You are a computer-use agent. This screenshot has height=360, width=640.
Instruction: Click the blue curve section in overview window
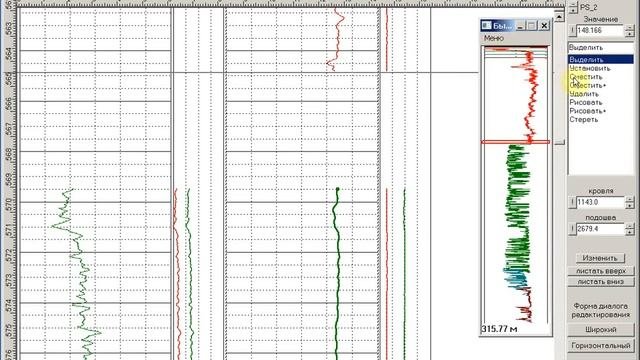click(x=515, y=279)
